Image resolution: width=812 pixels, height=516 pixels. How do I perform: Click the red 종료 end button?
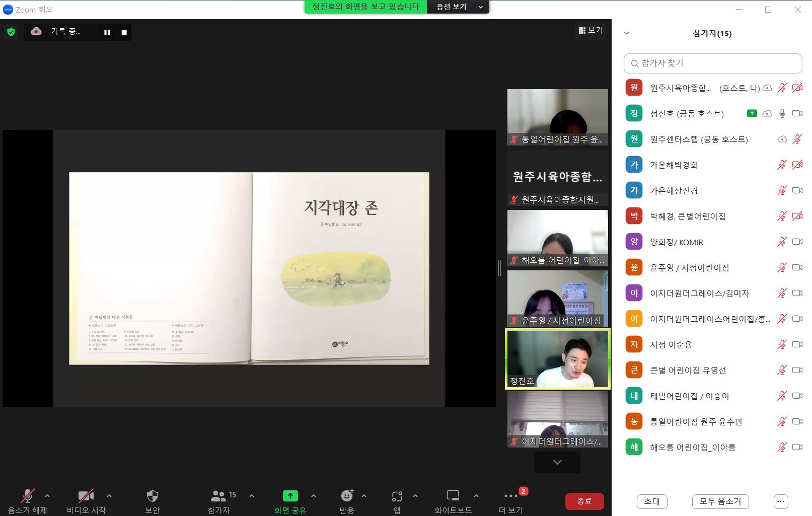pyautogui.click(x=584, y=501)
